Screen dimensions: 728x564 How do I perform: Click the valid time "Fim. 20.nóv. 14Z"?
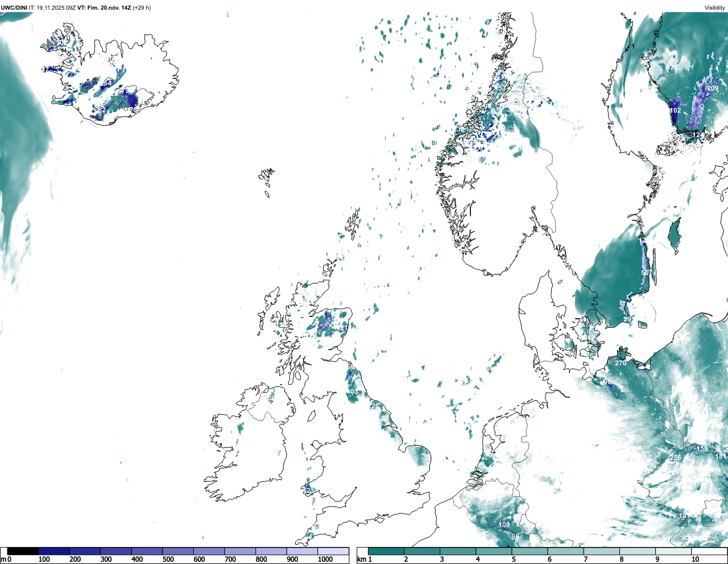pos(109,7)
